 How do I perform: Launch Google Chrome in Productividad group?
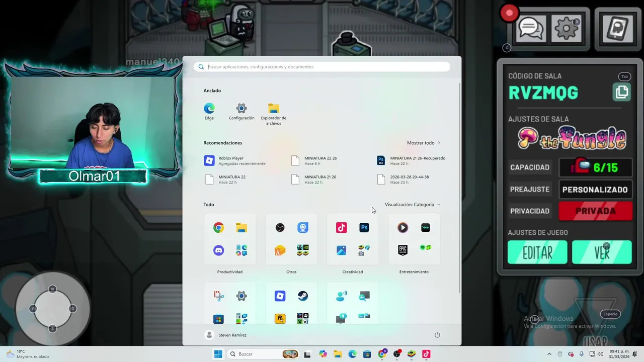pyautogui.click(x=218, y=228)
